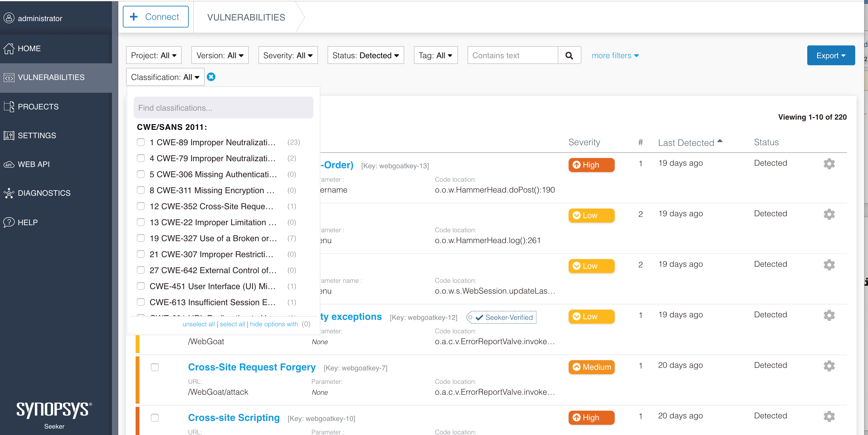Image resolution: width=868 pixels, height=435 pixels.
Task: Open the Tag: All dropdown
Action: 435,55
